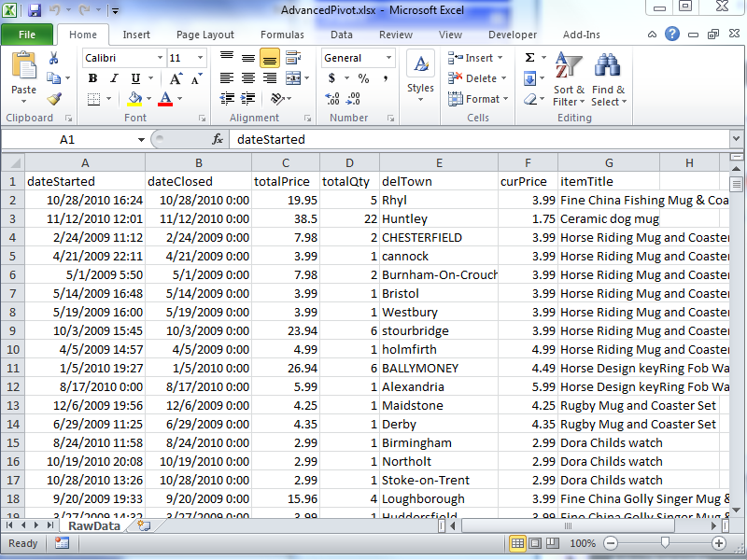Click the Insert Function fx icon

point(218,139)
